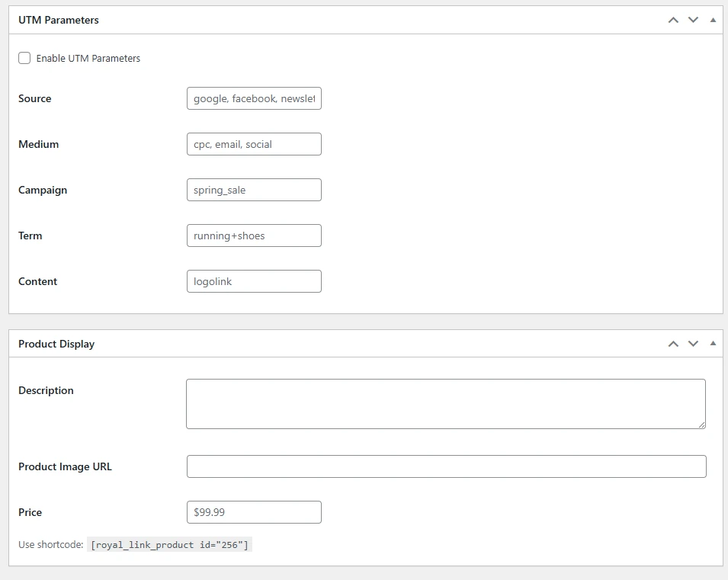Click the UTM Parameters move down arrow
Image resolution: width=728 pixels, height=580 pixels.
pyautogui.click(x=693, y=20)
